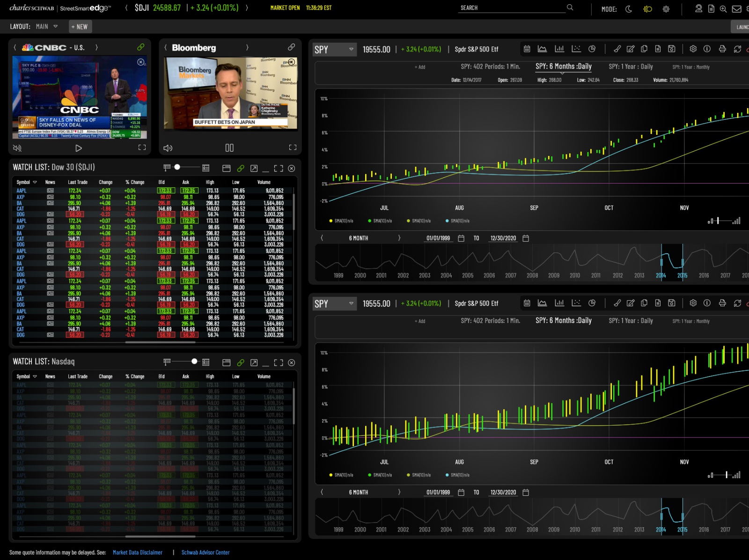
Task: Expand the SPY symbol dropdown in top chart
Action: [351, 49]
